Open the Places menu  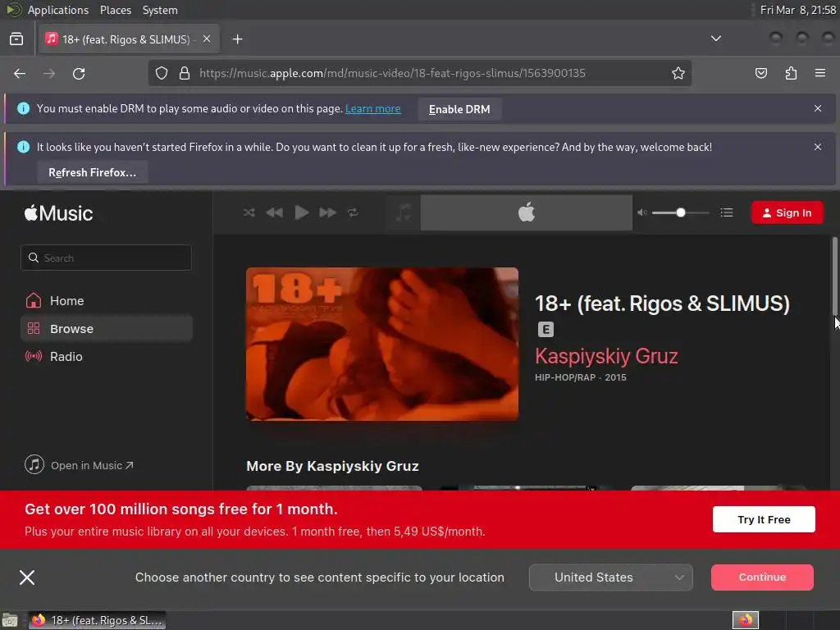pyautogui.click(x=115, y=10)
